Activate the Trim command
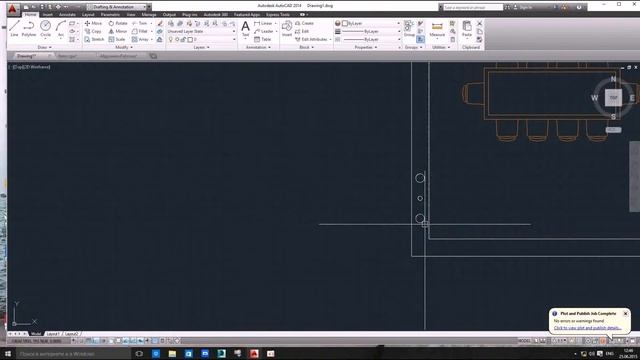 (140, 23)
